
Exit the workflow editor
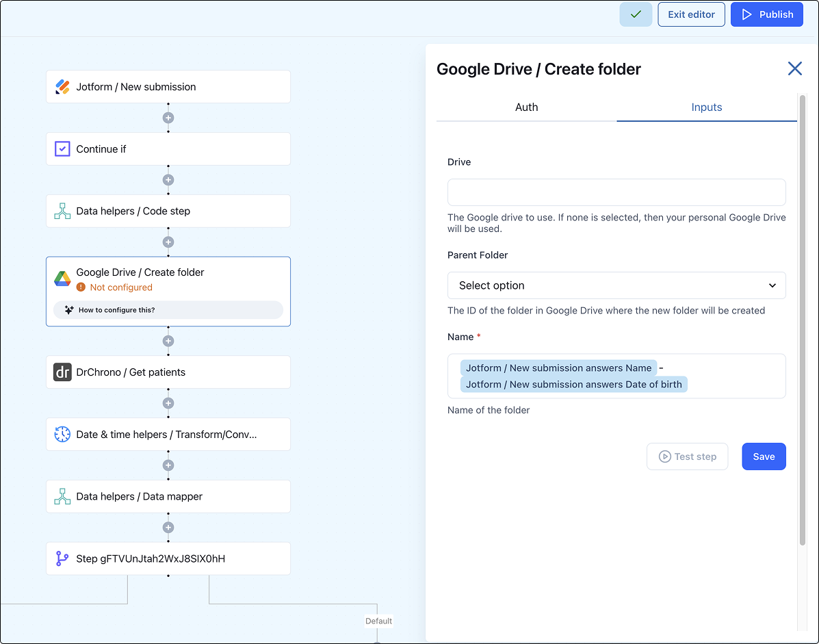coord(691,14)
